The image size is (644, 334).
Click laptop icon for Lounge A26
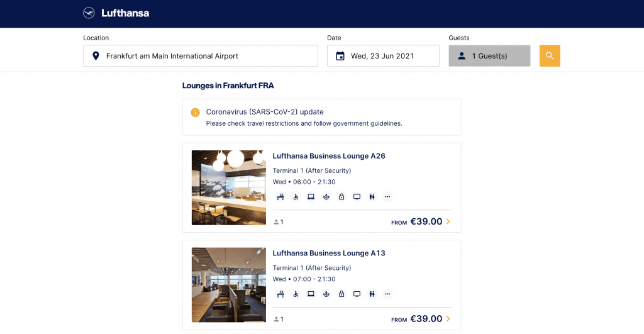[x=311, y=197]
